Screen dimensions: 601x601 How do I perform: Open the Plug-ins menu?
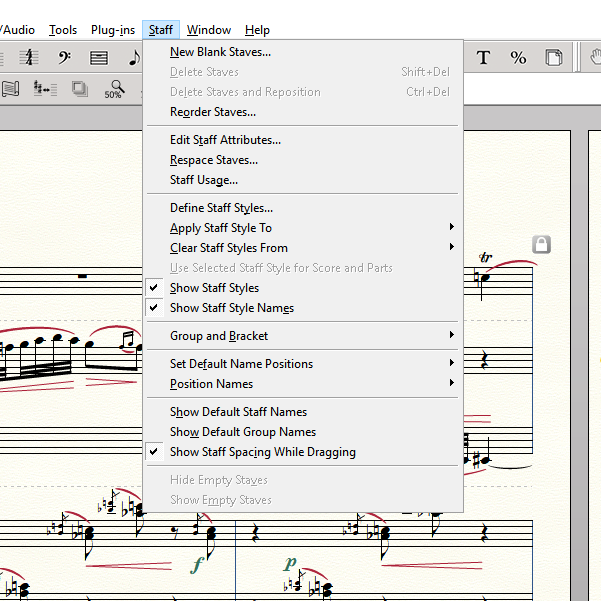click(x=113, y=30)
